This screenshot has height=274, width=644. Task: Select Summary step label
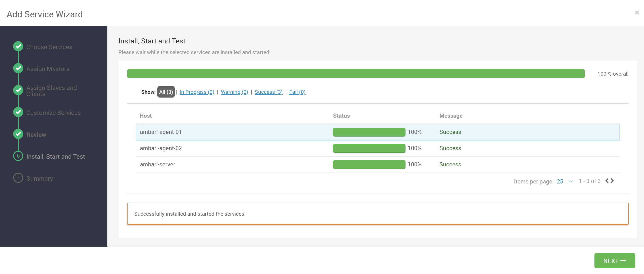coord(40,178)
